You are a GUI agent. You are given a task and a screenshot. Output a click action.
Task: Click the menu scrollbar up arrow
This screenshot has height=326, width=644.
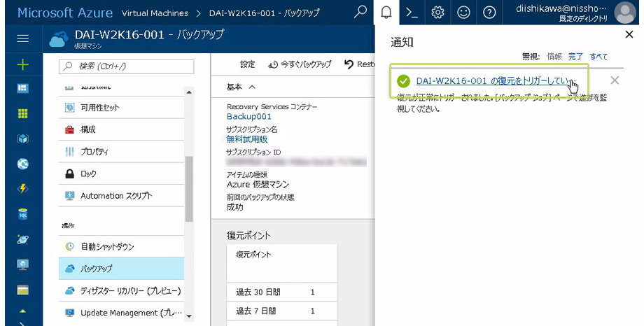[189, 92]
